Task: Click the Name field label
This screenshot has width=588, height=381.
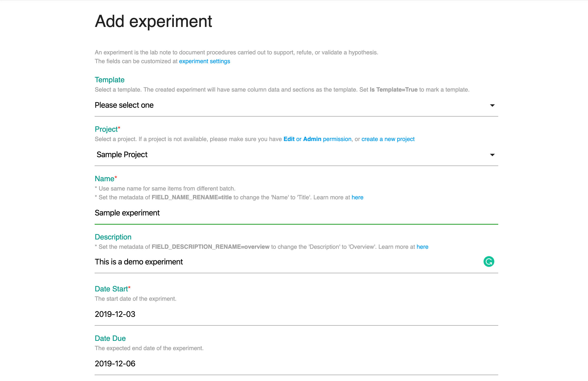Action: point(104,179)
